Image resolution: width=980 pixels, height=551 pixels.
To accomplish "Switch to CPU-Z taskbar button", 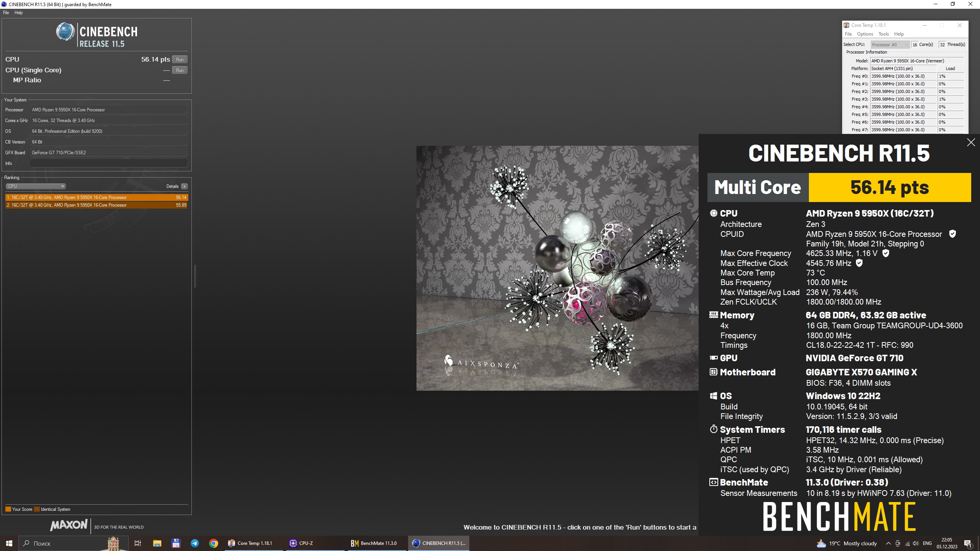I will click(x=315, y=543).
